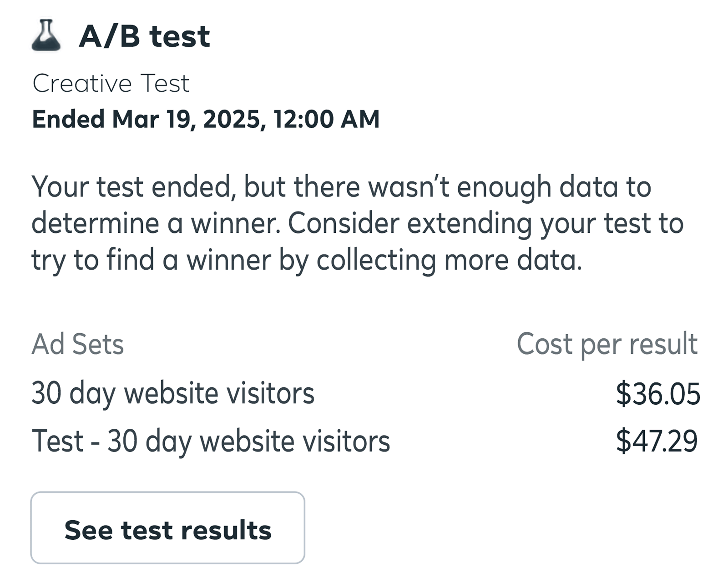The width and height of the screenshot is (728, 587).
Task: Click the $47.29 cost value
Action: (x=657, y=440)
